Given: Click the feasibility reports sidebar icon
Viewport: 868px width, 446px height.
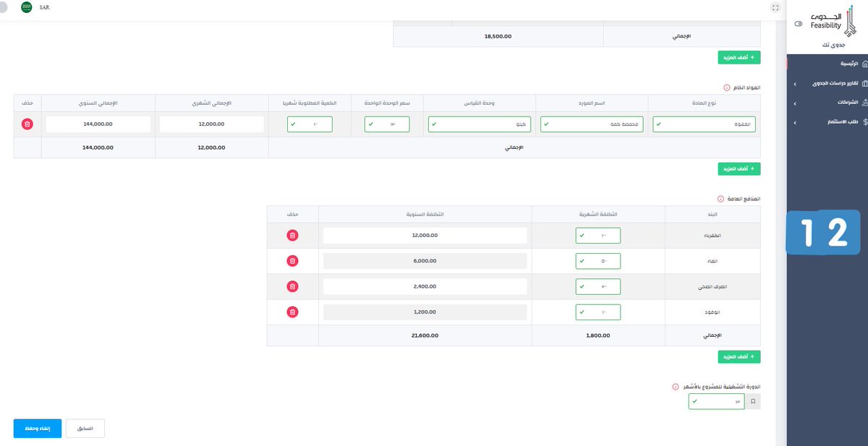Looking at the screenshot, I should click(866, 84).
